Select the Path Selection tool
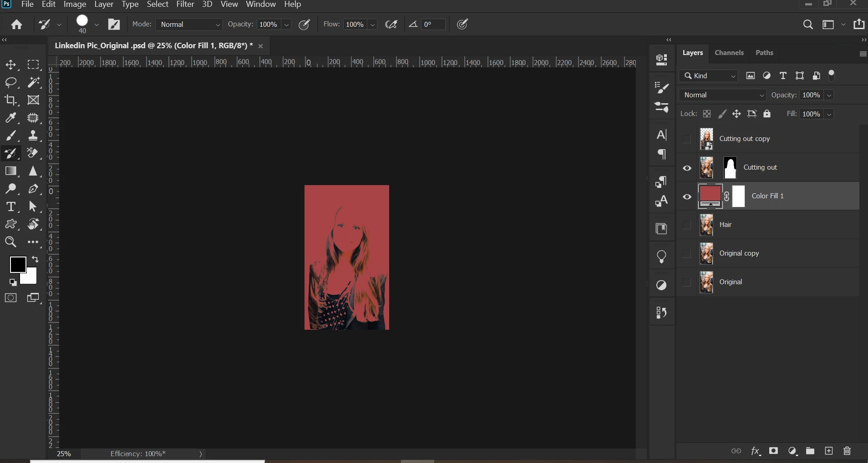This screenshot has height=463, width=868. pos(33,206)
